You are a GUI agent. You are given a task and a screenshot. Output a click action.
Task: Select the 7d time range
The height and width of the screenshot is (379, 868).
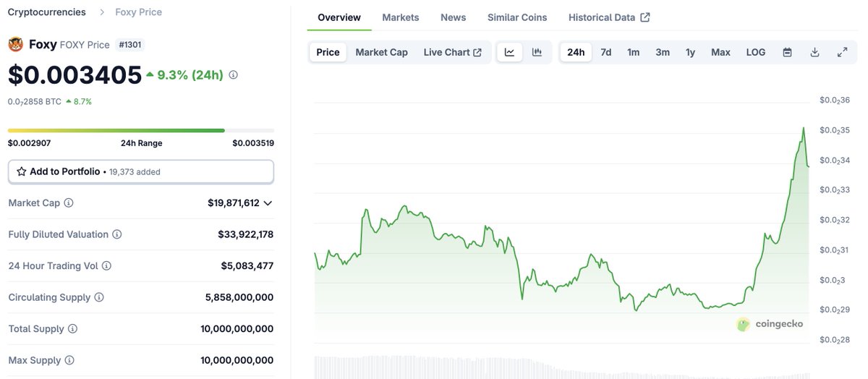(x=606, y=52)
